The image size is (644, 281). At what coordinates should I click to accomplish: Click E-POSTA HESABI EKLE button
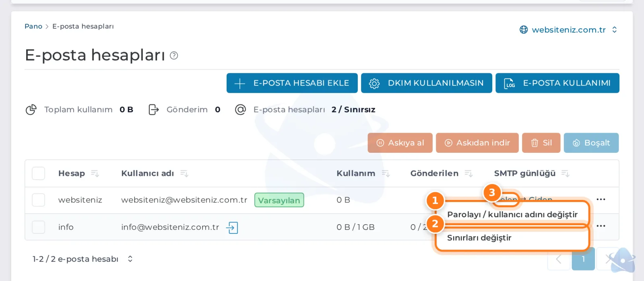tap(292, 83)
